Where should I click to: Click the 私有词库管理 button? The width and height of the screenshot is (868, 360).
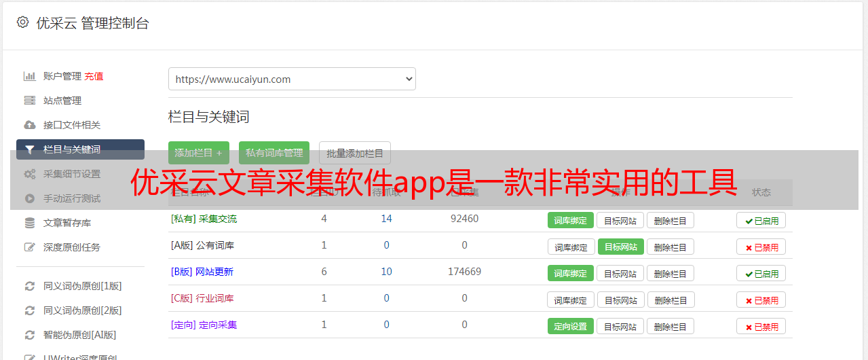(274, 153)
